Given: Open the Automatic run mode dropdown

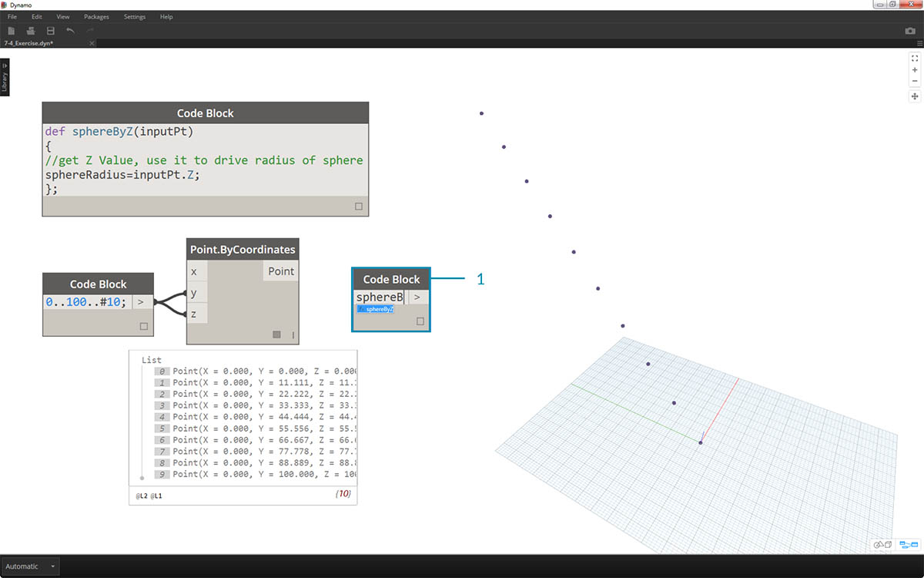Looking at the screenshot, I should pos(30,566).
